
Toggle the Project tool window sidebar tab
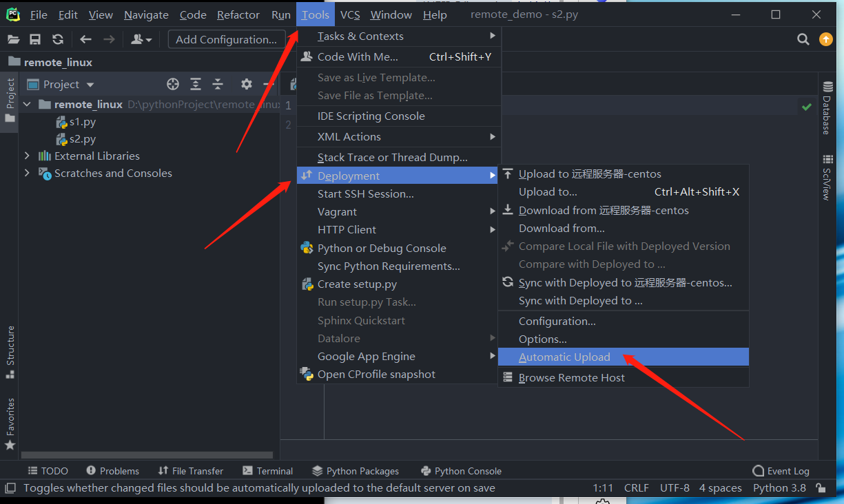(x=10, y=101)
